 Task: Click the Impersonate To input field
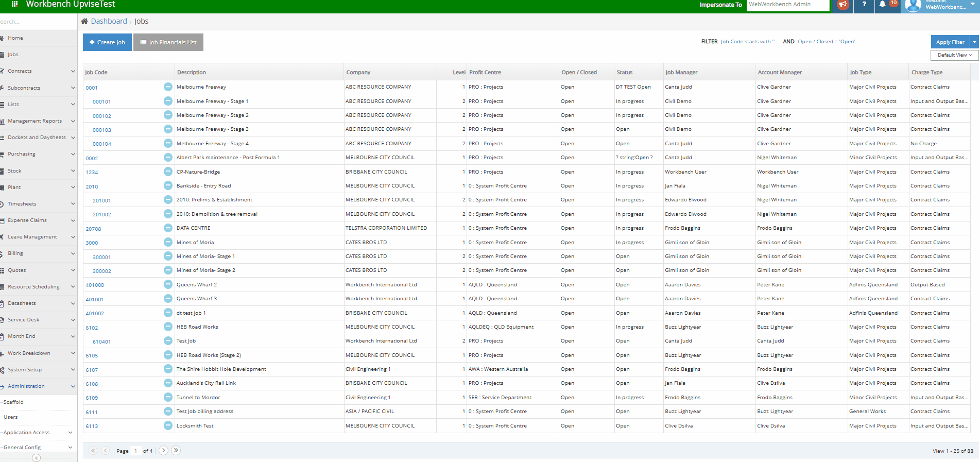tap(788, 5)
